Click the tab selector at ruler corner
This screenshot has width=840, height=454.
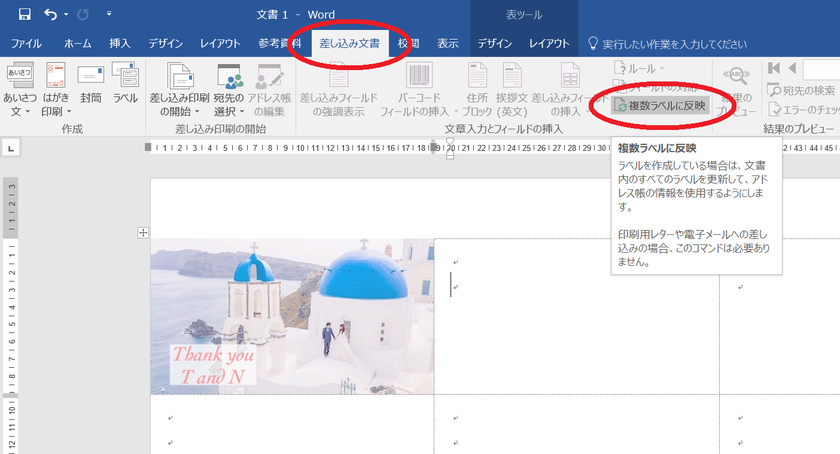click(11, 147)
